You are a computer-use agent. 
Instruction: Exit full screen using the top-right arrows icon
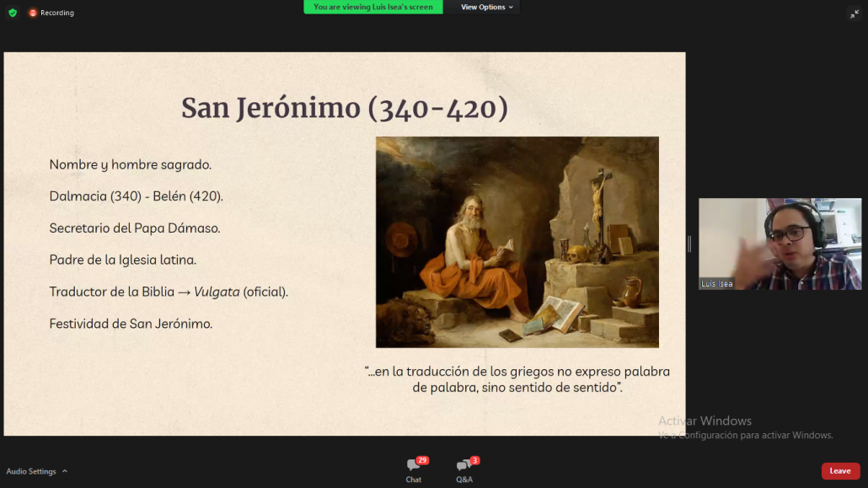(854, 13)
